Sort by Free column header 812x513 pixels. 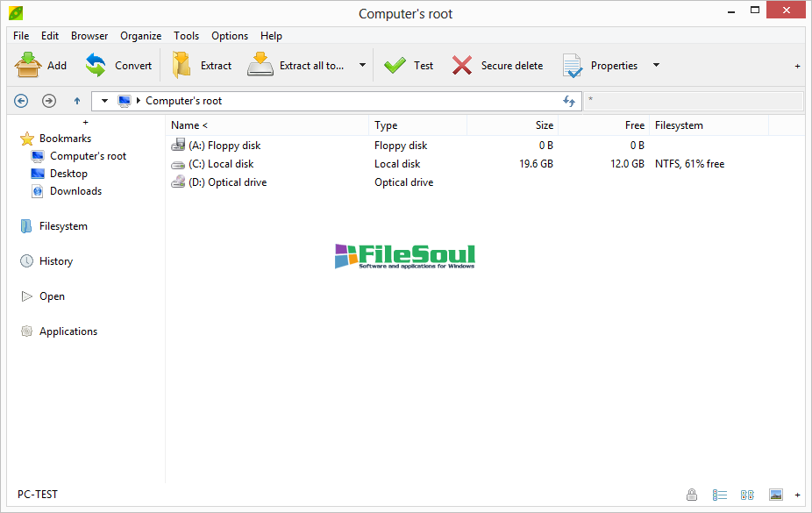[604, 125]
